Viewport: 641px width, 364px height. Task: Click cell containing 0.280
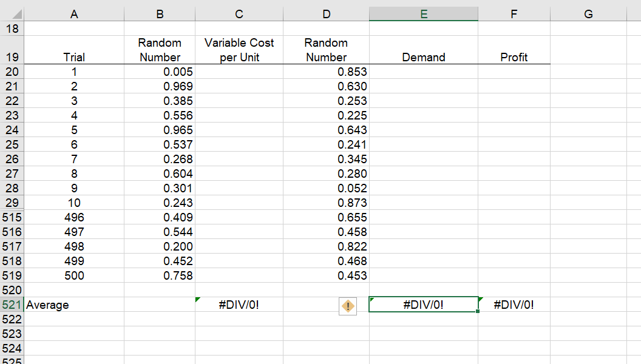[x=326, y=174]
